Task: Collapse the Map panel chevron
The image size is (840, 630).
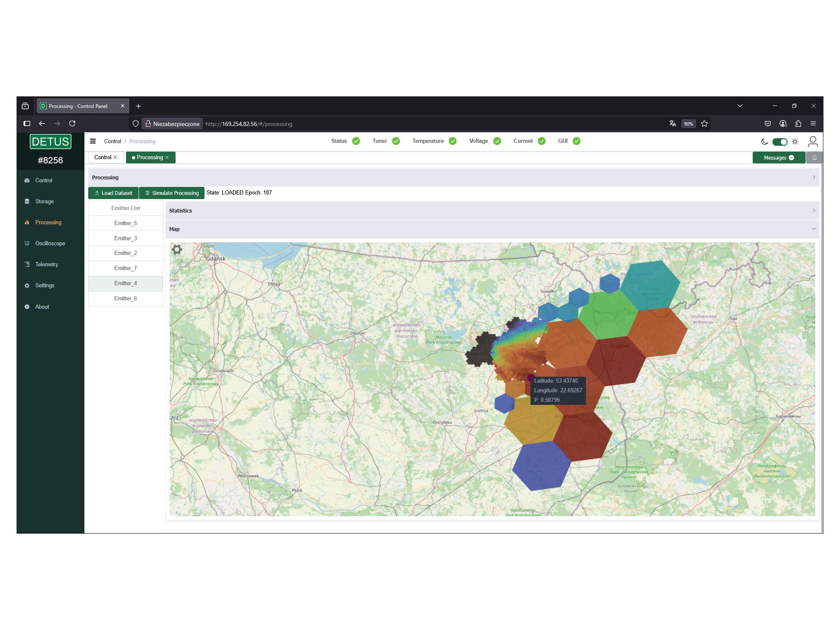Action: [x=814, y=229]
